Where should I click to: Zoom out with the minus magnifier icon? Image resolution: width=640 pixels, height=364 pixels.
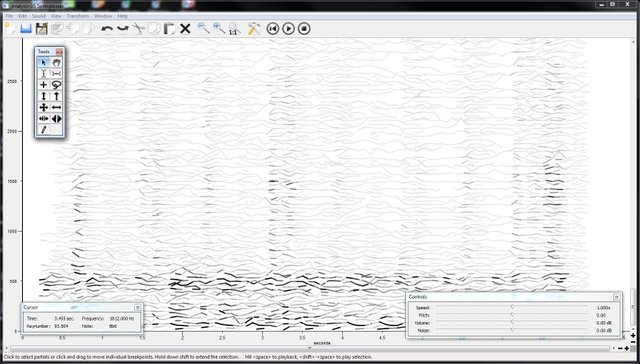point(203,28)
